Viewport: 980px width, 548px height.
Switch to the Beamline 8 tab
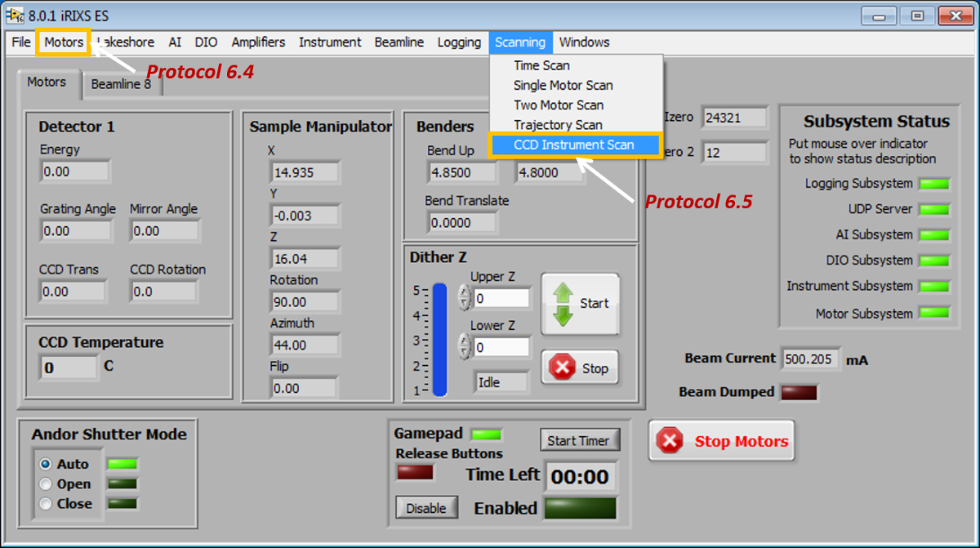pyautogui.click(x=121, y=84)
